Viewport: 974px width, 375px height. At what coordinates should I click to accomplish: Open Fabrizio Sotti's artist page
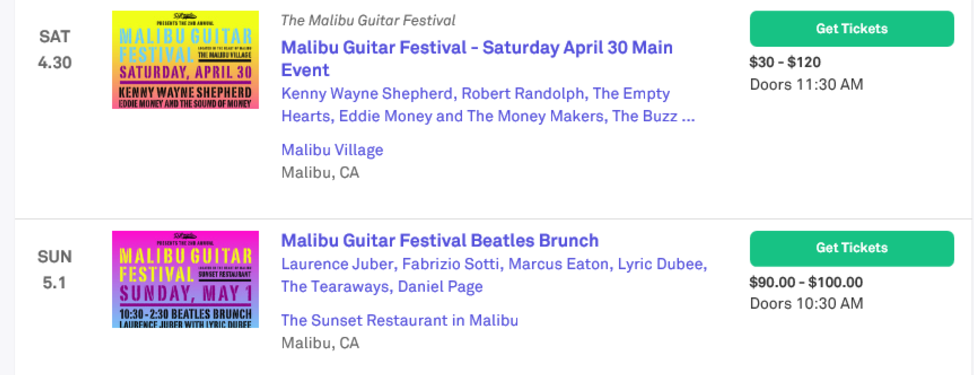pos(452,264)
